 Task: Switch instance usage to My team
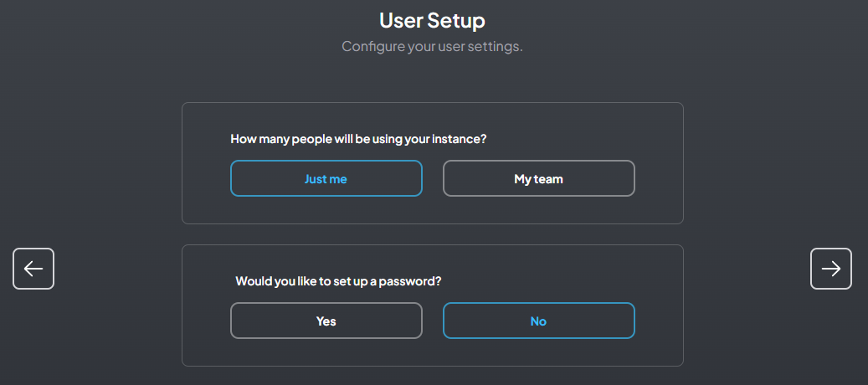pyautogui.click(x=538, y=178)
